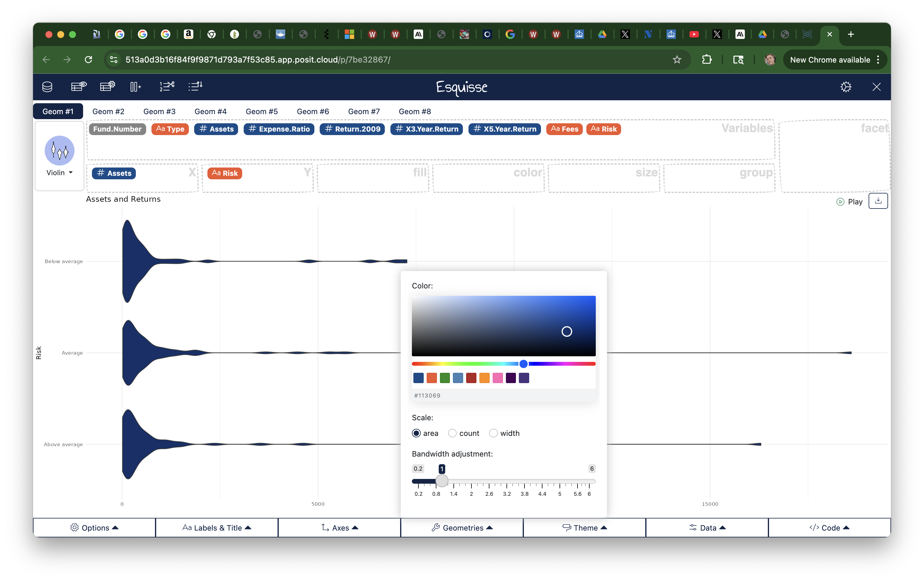Click the view data table icon
Viewport: 924px width, 581px height.
click(x=79, y=86)
